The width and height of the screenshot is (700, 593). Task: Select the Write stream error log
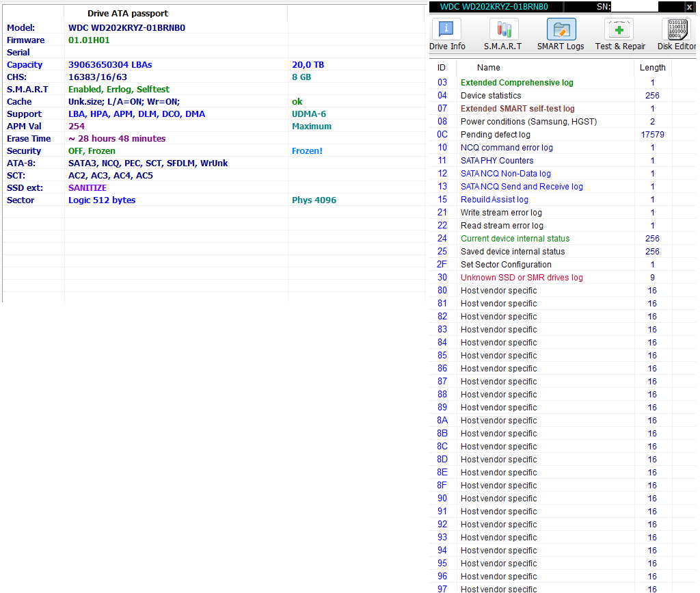[x=563, y=213]
